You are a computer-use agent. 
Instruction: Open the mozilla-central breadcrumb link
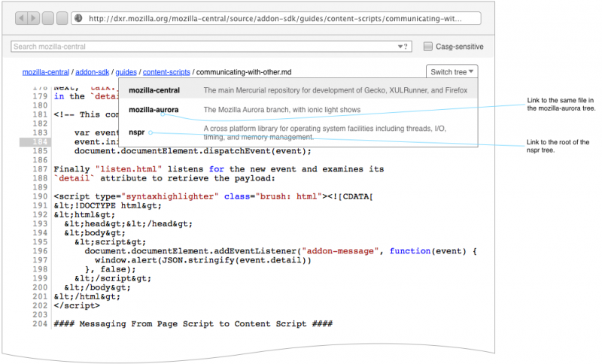[x=46, y=72]
